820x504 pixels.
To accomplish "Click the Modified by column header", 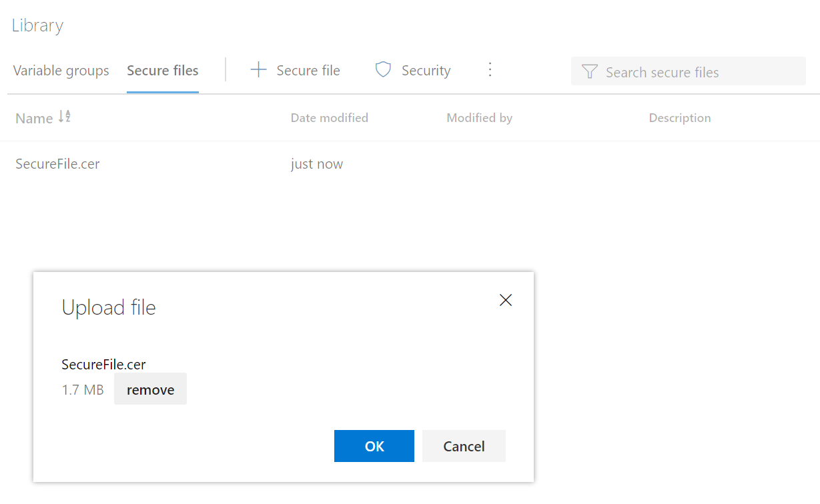I will coord(479,117).
